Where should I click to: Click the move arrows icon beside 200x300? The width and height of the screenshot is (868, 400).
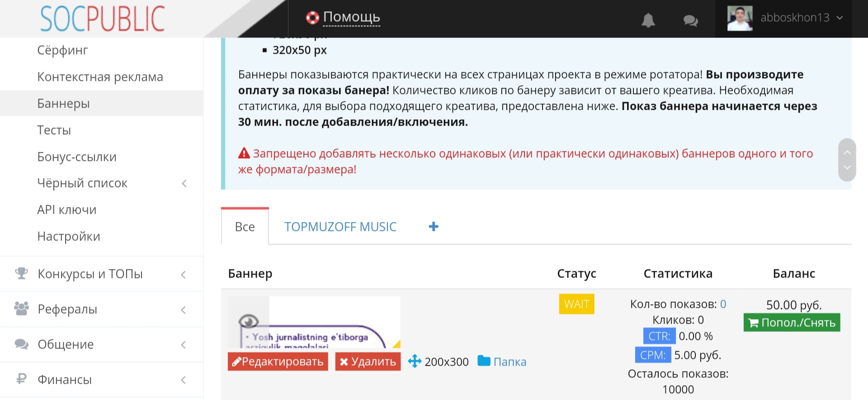click(415, 362)
